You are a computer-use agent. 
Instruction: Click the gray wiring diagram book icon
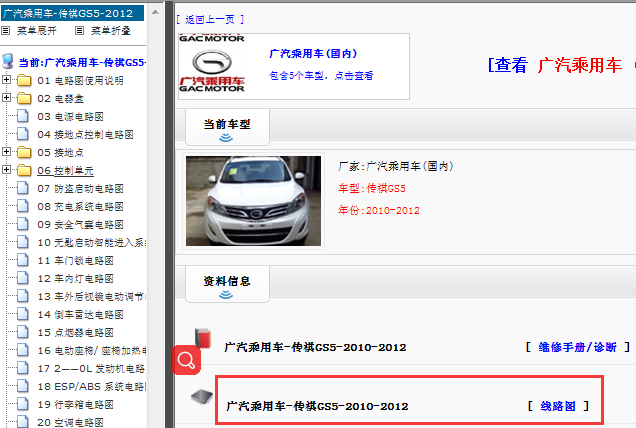pos(202,396)
